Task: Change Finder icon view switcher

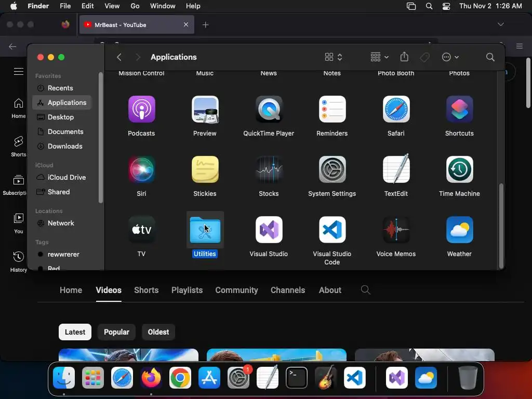Action: [x=334, y=57]
